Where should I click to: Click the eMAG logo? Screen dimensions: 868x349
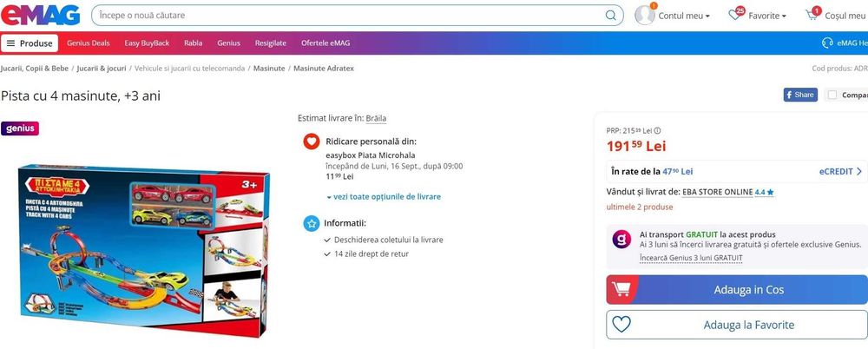pos(40,15)
